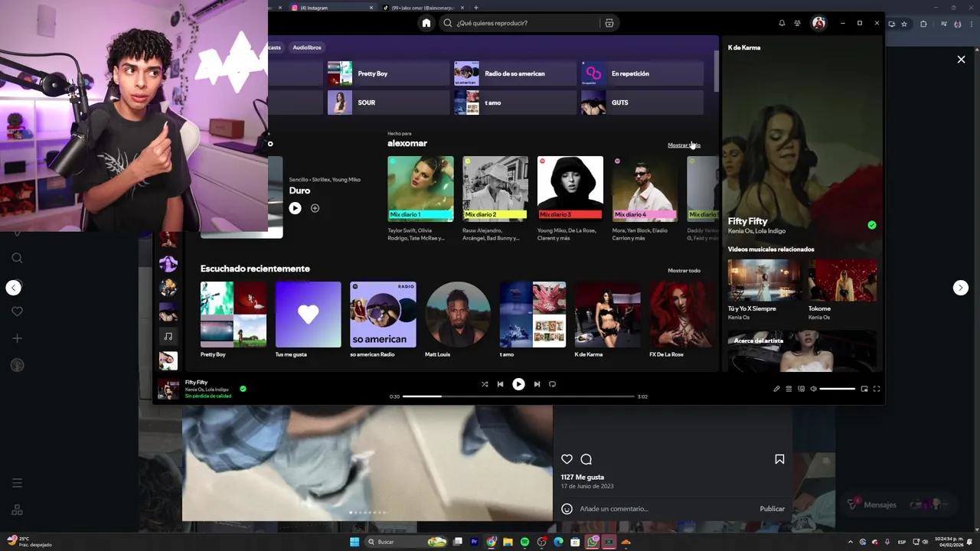Open the GUTS album tile
Screen dimensions: 980x551
tap(642, 103)
